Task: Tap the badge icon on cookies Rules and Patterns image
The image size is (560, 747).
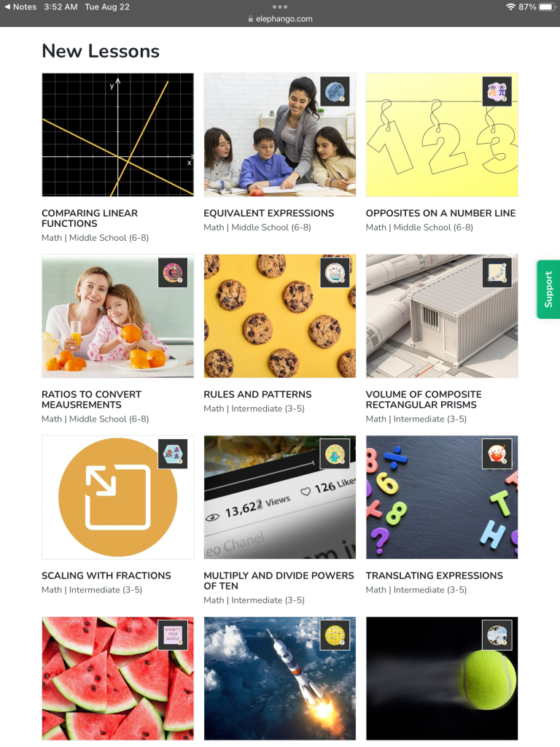Action: click(x=335, y=273)
